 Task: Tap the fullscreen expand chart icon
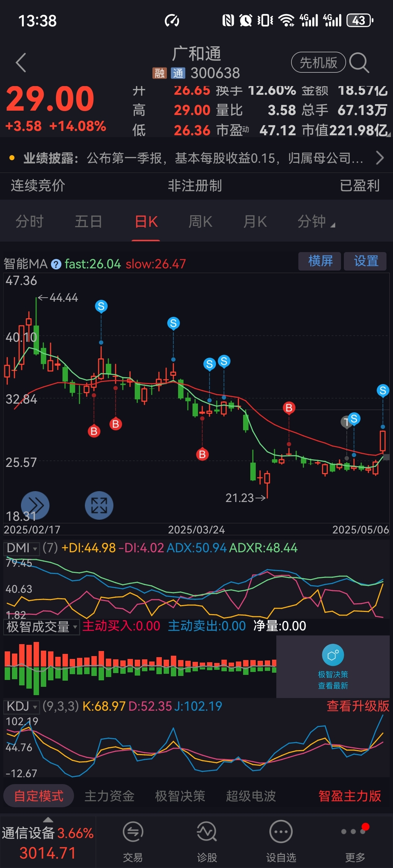coord(99,505)
